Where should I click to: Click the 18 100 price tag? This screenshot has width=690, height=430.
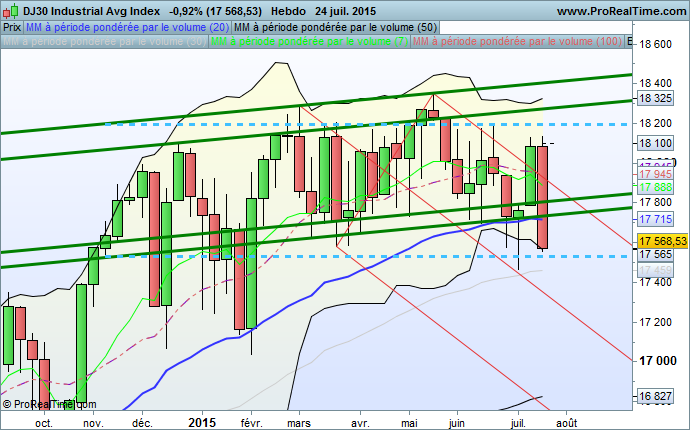655,143
